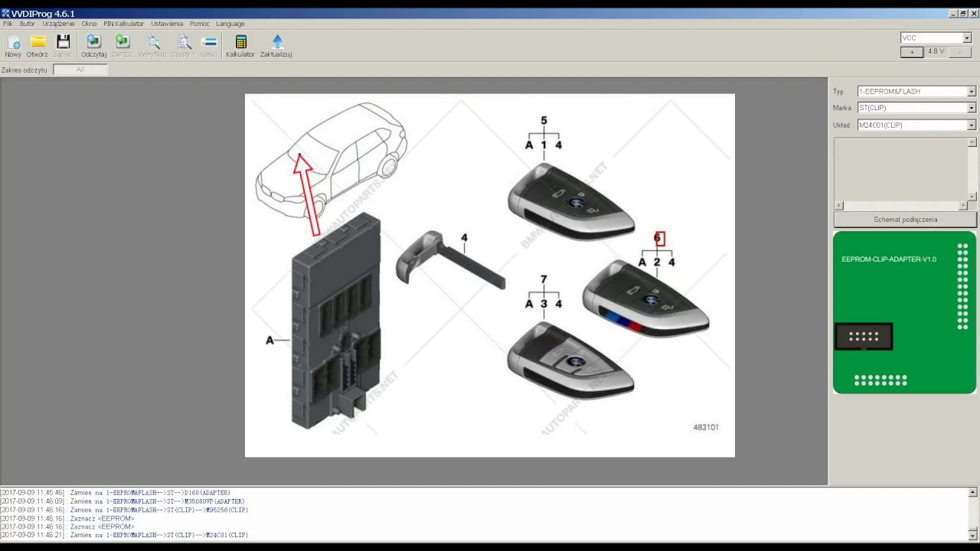This screenshot has width=980, height=551.
Task: Erase the chip with Kasuj
Action: click(x=208, y=46)
